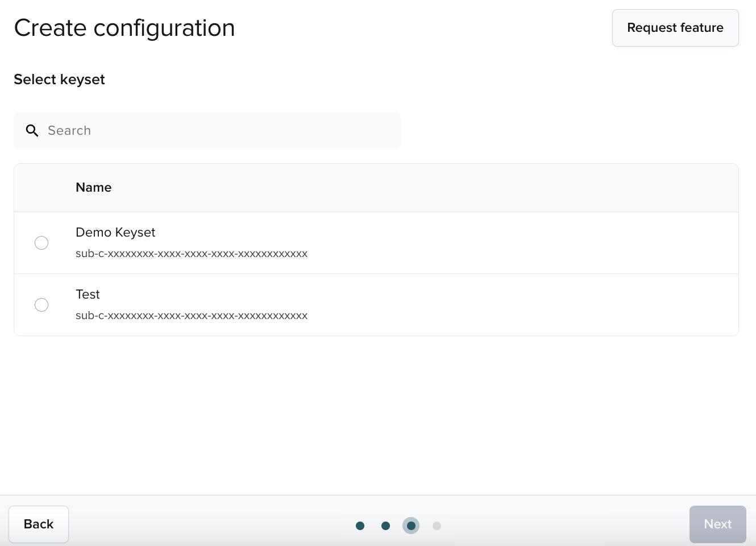Click the Create configuration page title
This screenshot has height=546, width=756.
tap(124, 28)
